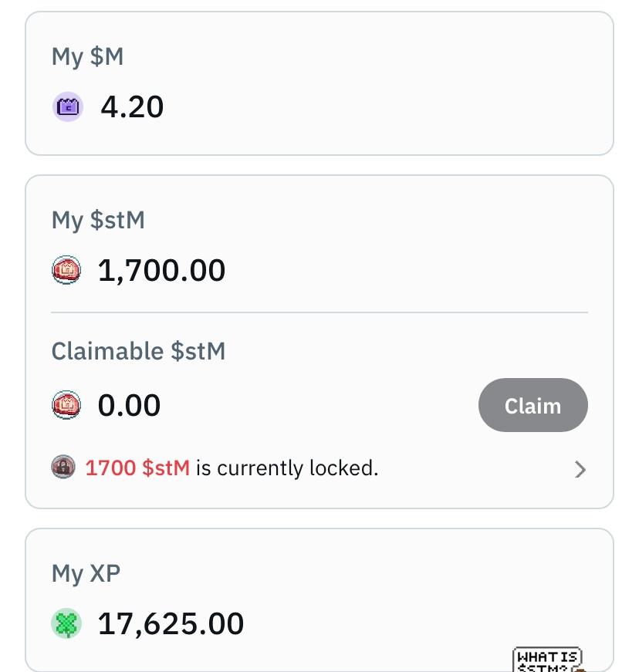Click the green clover XP icon
This screenshot has height=672, width=639.
point(66,623)
